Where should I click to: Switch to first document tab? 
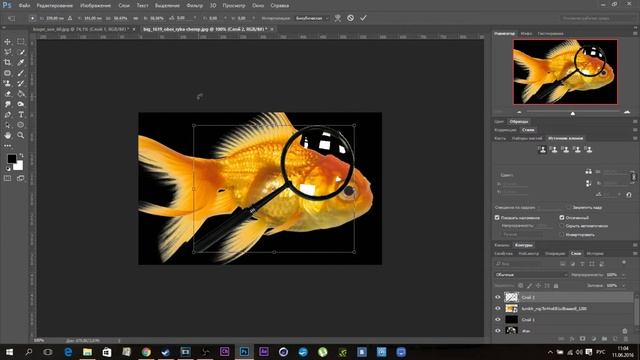81,29
